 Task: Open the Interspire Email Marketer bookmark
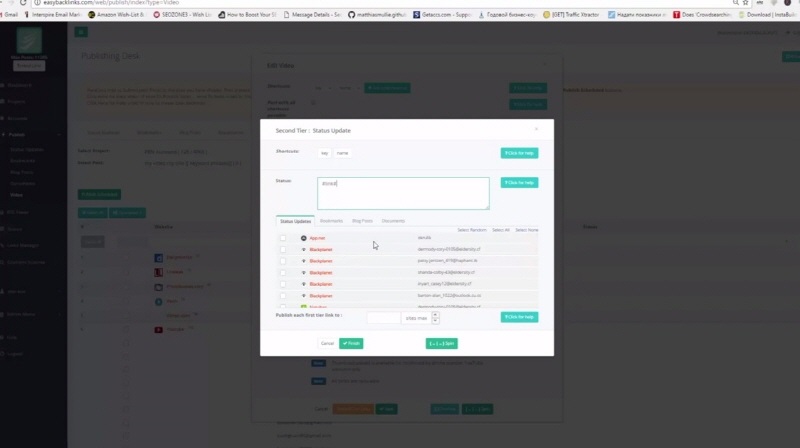tap(53, 15)
